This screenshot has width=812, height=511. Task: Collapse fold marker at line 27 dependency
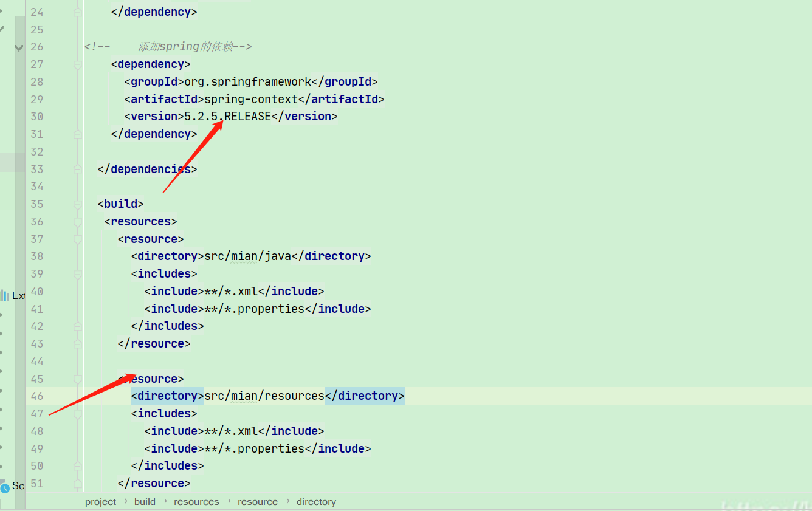(x=77, y=64)
